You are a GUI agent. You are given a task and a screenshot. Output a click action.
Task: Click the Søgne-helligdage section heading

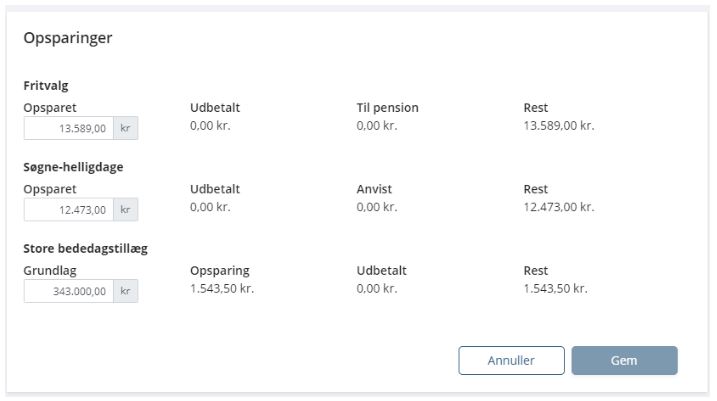[73, 167]
